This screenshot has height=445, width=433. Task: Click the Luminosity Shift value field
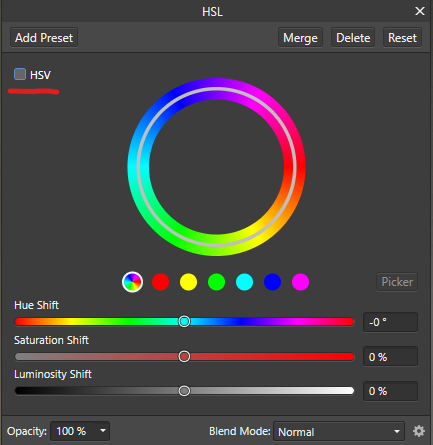click(390, 391)
